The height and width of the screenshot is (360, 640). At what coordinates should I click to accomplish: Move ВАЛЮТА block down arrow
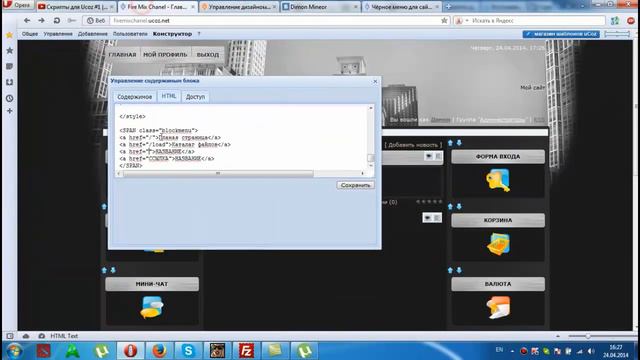[x=459, y=270]
